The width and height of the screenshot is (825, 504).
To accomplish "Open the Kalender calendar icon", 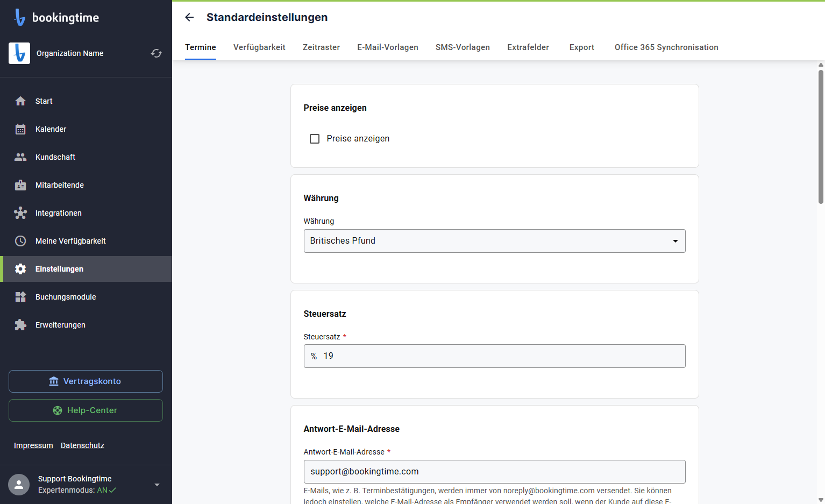I will click(x=20, y=129).
